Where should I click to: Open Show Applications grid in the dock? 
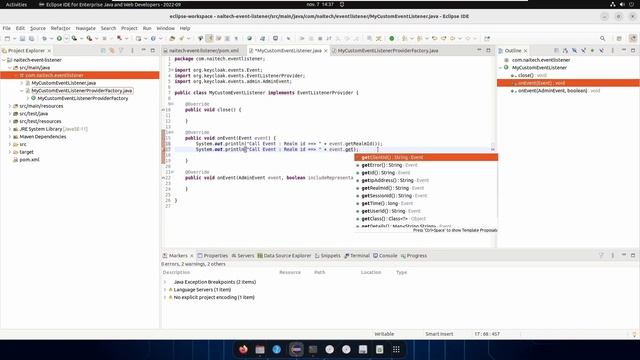tap(396, 349)
